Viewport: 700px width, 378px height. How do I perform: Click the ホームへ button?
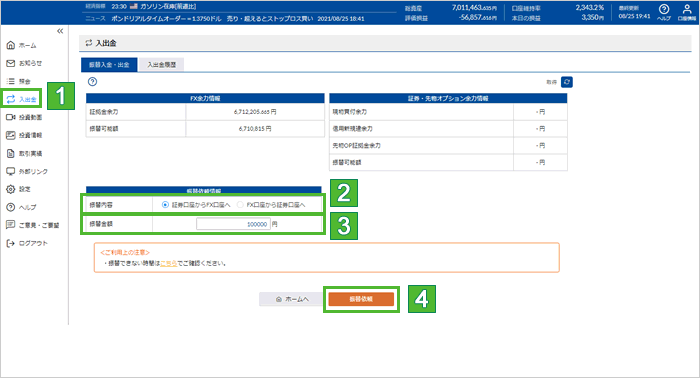point(292,299)
